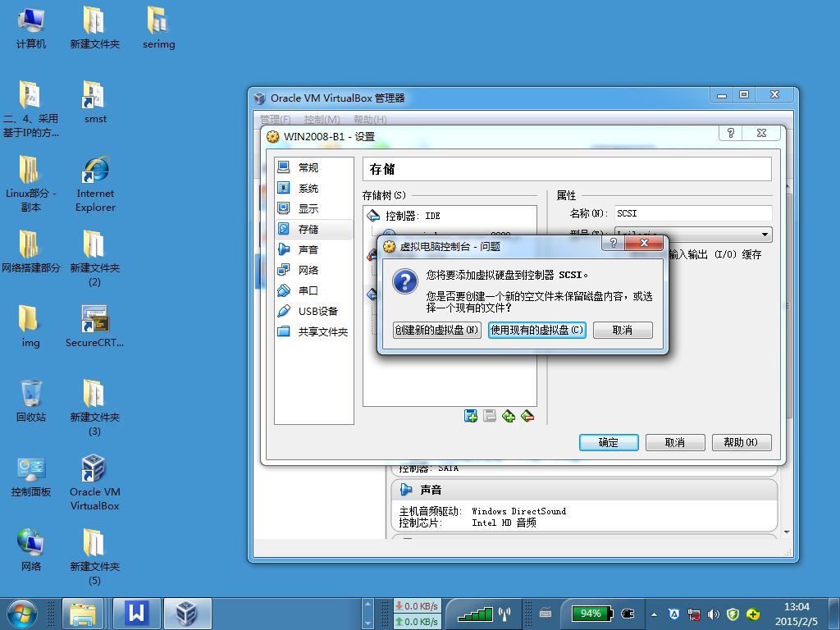This screenshot has height=630, width=840.
Task: Open 常规 settings category
Action: click(x=308, y=167)
